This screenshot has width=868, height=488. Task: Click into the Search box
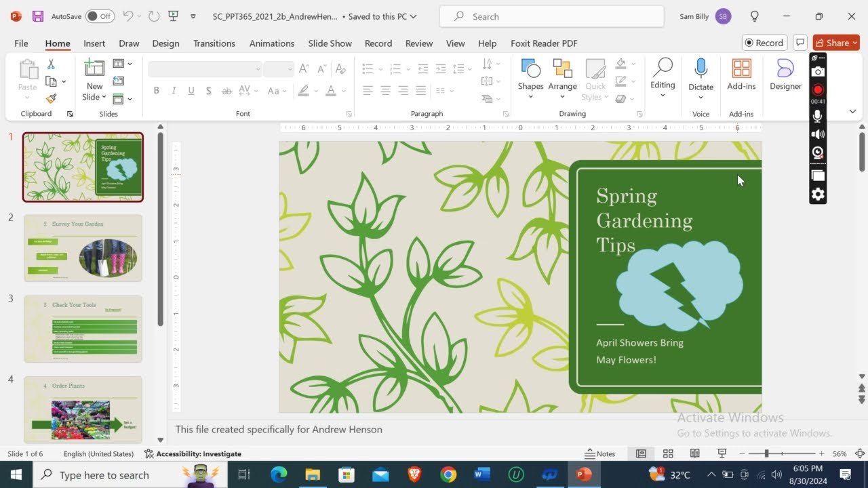551,16
